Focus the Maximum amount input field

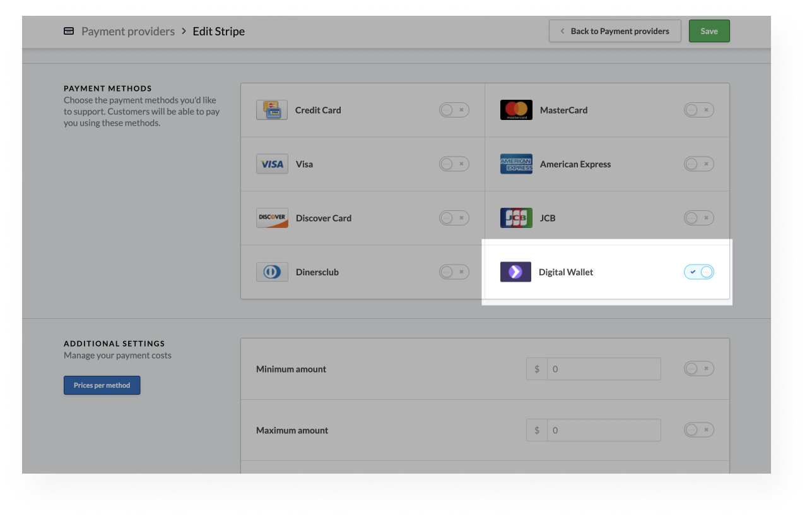tap(603, 430)
